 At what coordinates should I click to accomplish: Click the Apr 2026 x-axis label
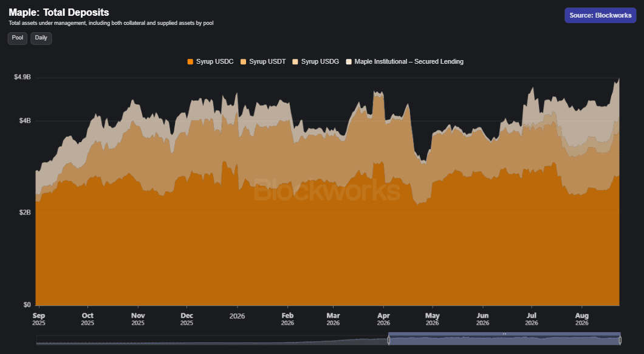tap(383, 319)
